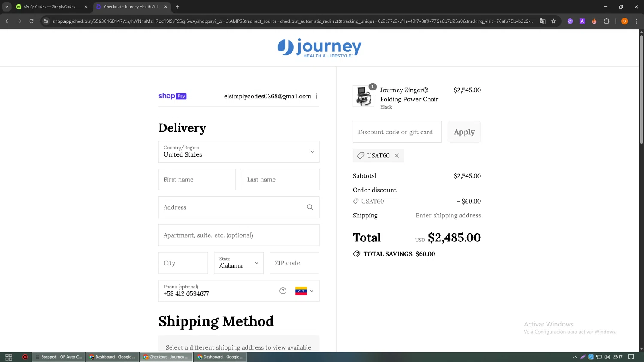
Task: Click the translate page icon
Action: coord(543,21)
